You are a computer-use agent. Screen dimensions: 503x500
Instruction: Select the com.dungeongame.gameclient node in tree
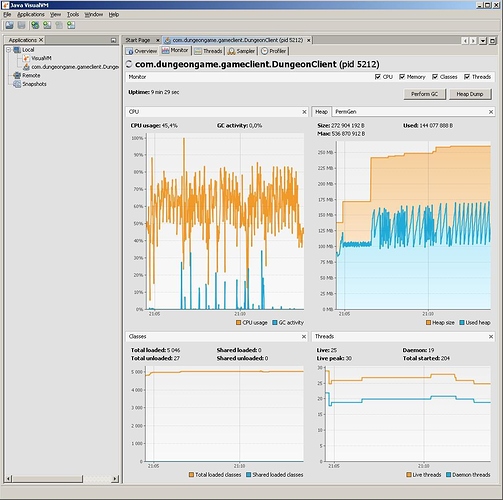[71, 67]
